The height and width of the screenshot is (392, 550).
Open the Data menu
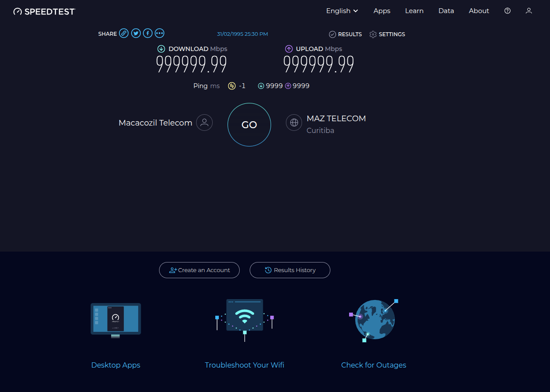[446, 11]
